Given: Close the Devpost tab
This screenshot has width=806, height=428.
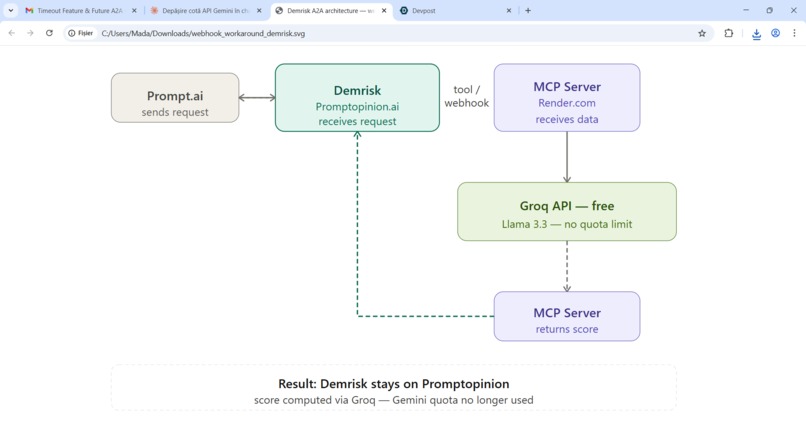Looking at the screenshot, I should 509,10.
